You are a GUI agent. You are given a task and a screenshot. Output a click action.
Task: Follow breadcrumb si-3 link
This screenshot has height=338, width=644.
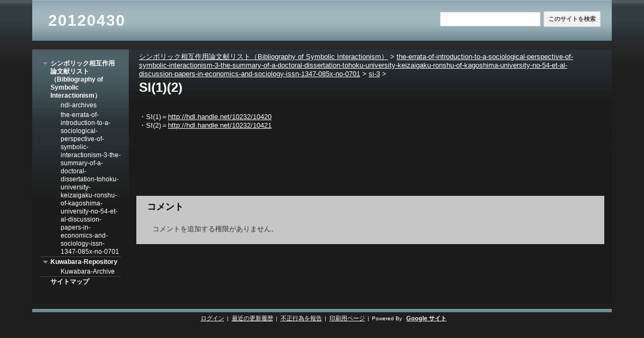click(x=374, y=74)
